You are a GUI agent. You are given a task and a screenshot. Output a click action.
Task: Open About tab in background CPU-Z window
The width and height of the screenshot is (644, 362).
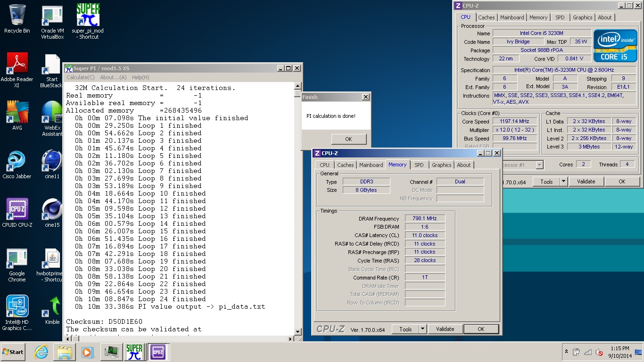click(605, 17)
